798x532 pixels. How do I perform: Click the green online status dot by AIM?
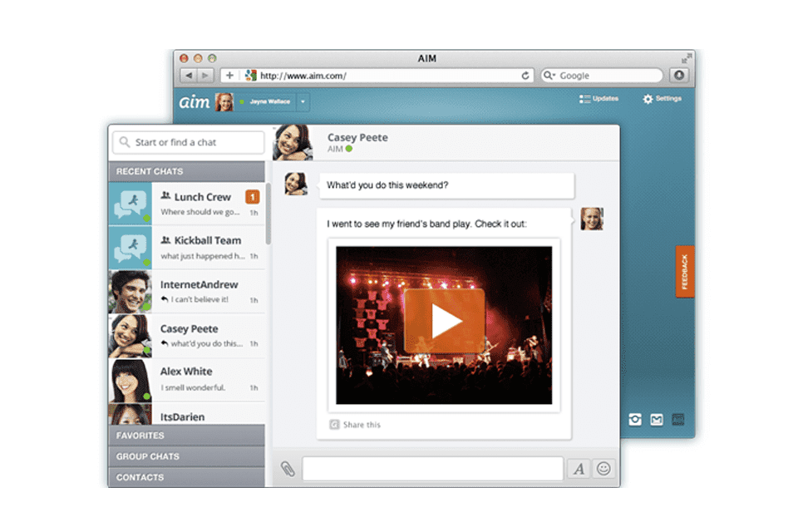pyautogui.click(x=348, y=149)
